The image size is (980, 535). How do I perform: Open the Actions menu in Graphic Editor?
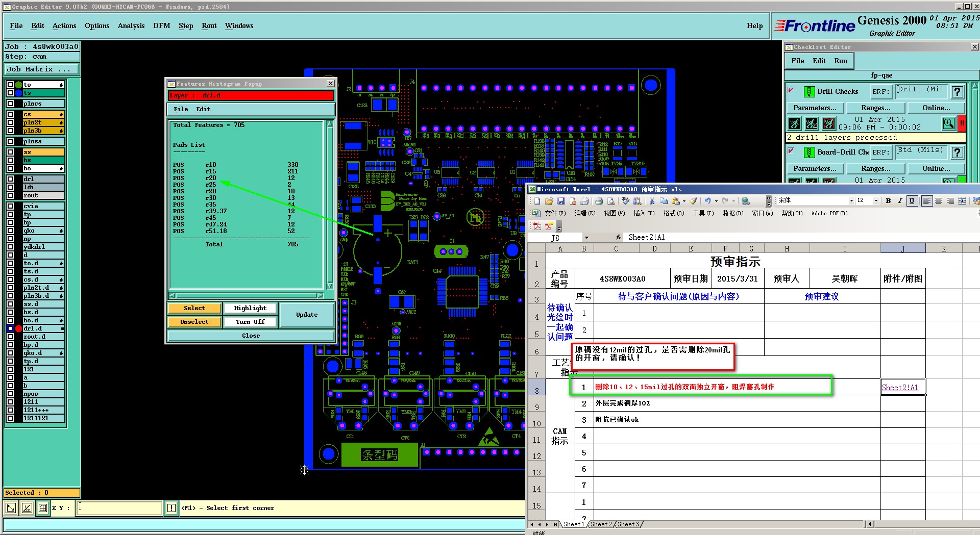point(64,26)
